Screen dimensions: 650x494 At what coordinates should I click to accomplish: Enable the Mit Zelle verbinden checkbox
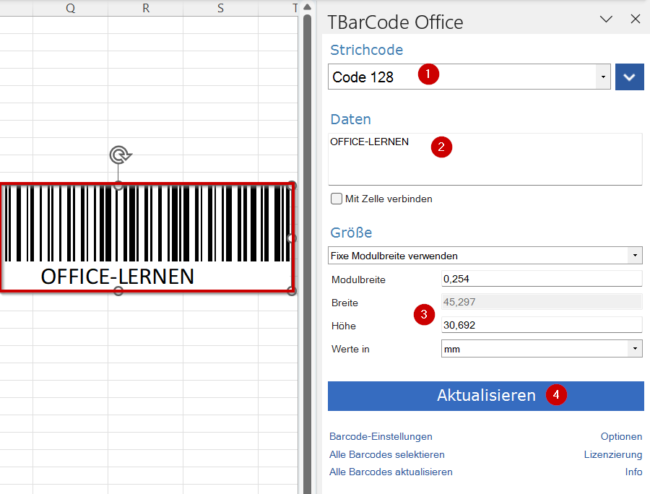tap(336, 199)
